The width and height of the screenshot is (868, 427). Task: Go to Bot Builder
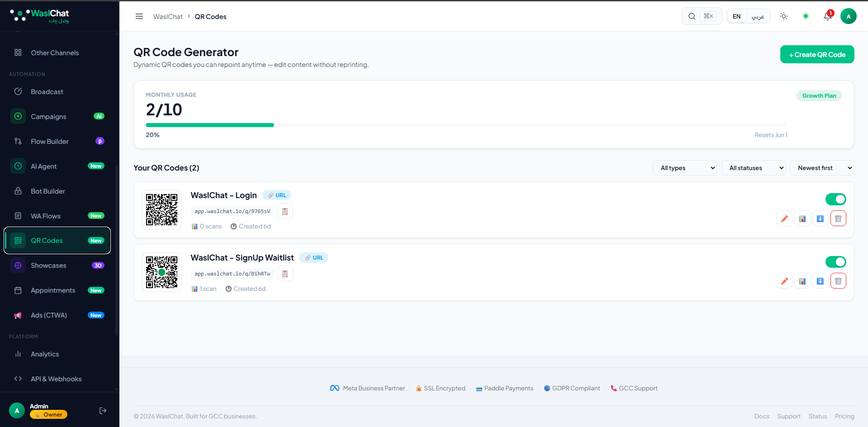(x=57, y=191)
